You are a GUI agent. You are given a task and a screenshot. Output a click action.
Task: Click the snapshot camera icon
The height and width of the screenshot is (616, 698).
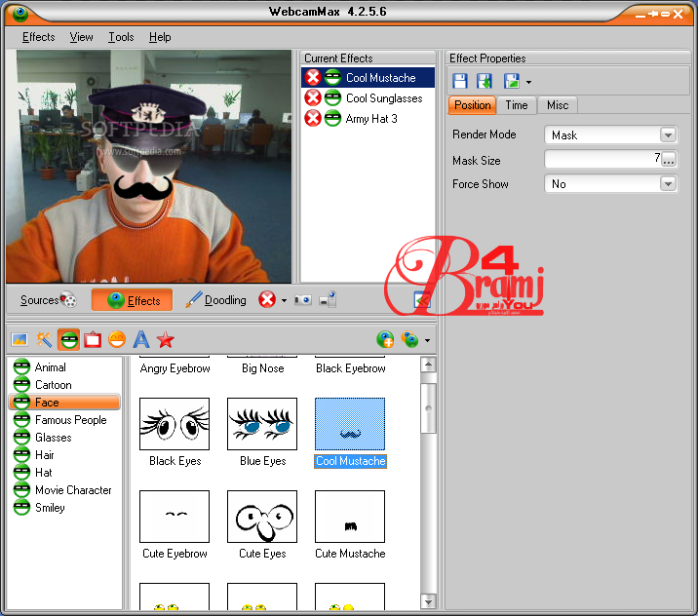point(303,300)
